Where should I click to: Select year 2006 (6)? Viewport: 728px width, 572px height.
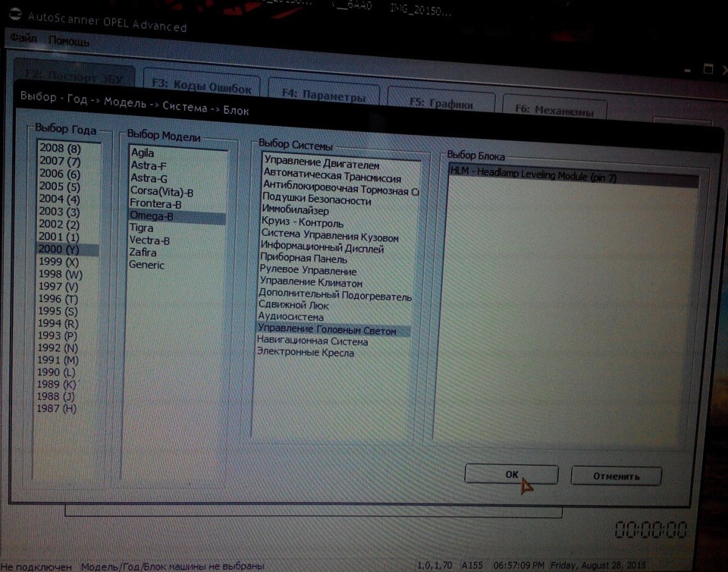coord(60,174)
